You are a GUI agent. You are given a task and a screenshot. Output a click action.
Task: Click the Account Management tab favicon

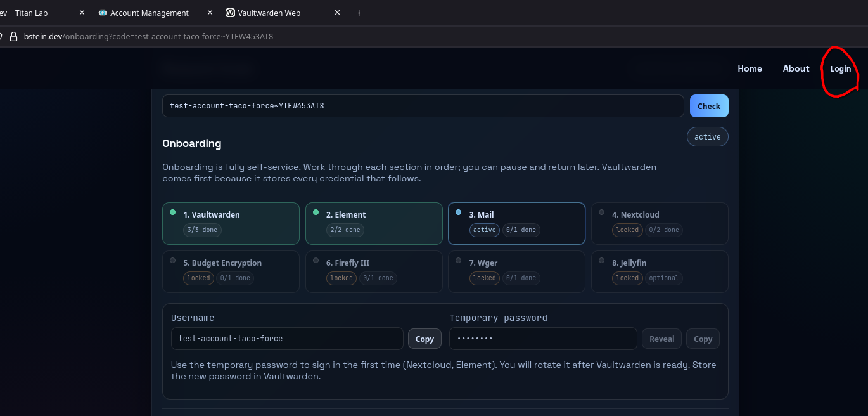(x=103, y=13)
